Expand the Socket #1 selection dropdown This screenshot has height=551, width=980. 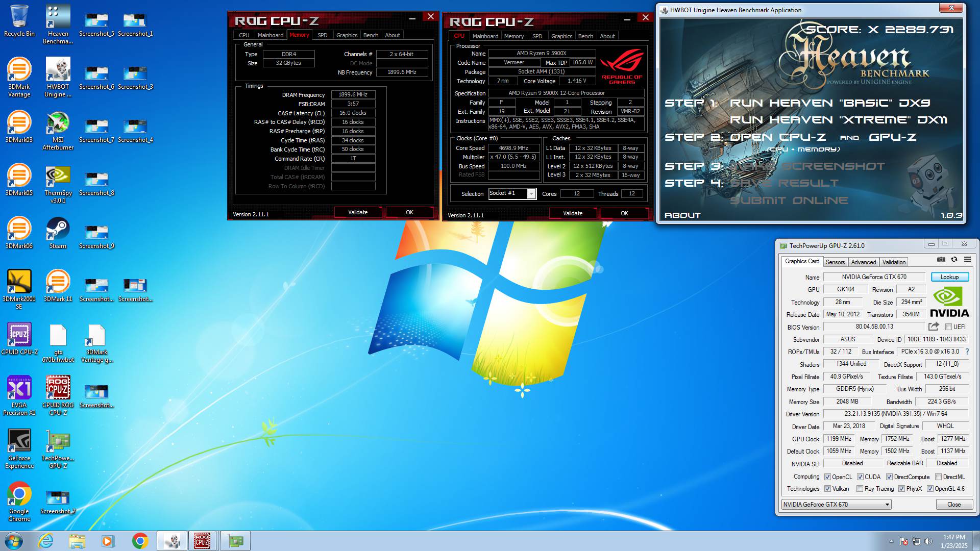531,194
